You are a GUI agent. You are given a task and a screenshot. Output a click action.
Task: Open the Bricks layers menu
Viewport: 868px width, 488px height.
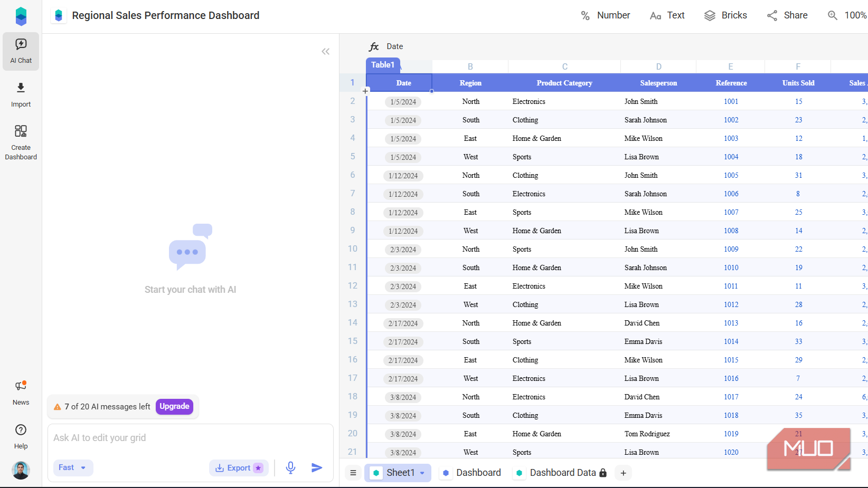click(726, 15)
